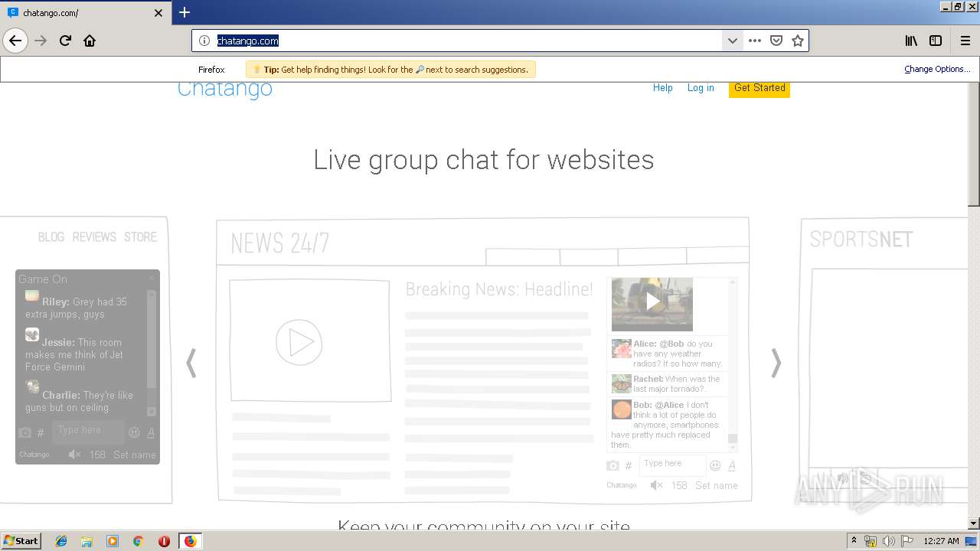Click Chatango label in Game On chat
The height and width of the screenshot is (551, 980).
34,455
